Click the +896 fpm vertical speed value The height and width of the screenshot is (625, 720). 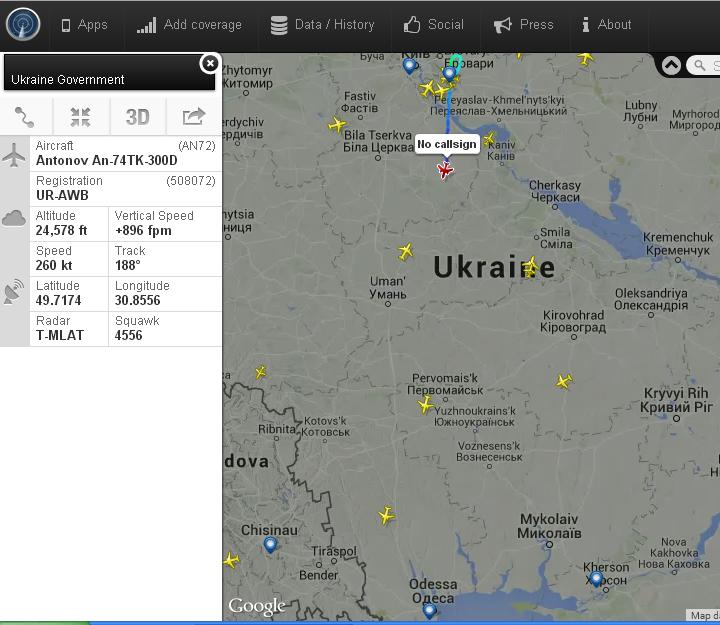point(143,230)
